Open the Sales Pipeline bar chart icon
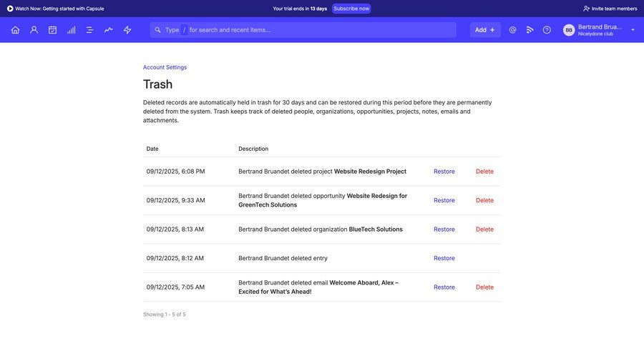Image resolution: width=644 pixels, height=346 pixels. click(x=71, y=30)
